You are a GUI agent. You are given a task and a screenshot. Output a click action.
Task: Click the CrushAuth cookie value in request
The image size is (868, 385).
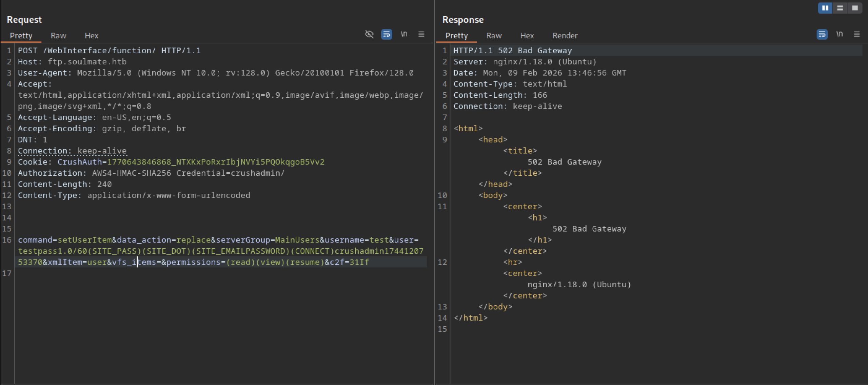[x=216, y=162]
